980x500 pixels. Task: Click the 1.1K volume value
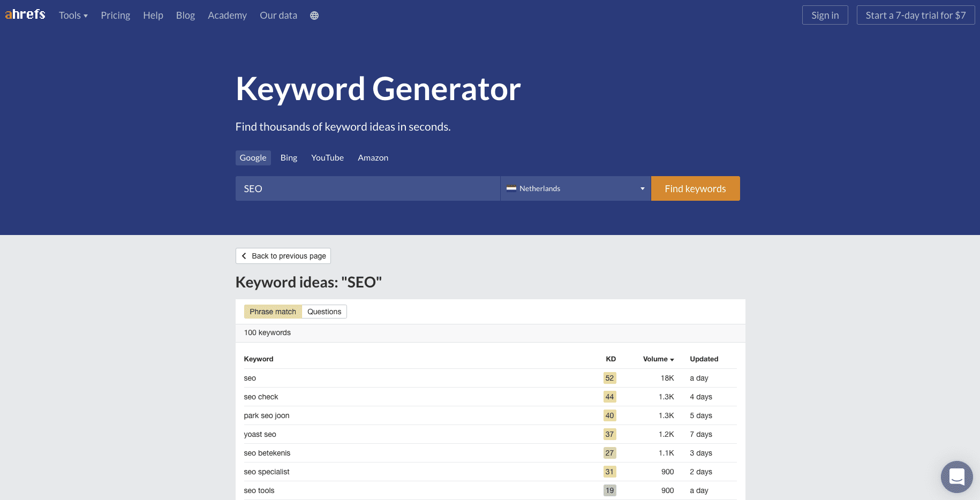667,453
